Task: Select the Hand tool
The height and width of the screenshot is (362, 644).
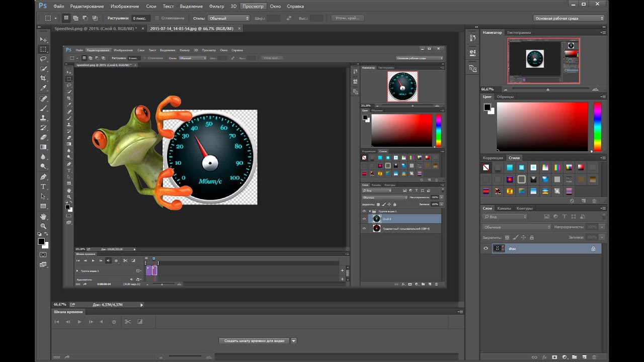Action: click(x=43, y=217)
